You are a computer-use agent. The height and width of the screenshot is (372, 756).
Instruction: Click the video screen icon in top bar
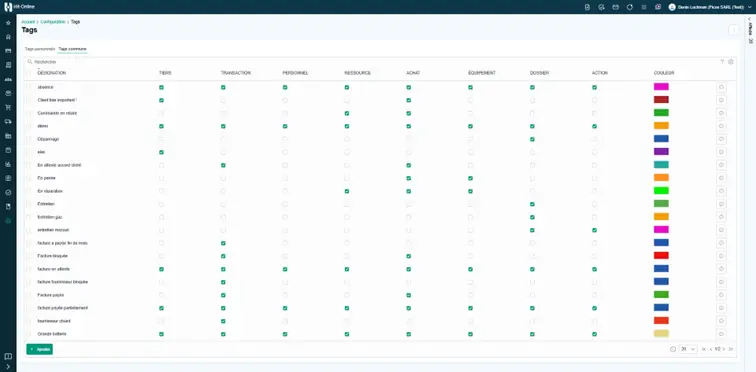coord(658,7)
